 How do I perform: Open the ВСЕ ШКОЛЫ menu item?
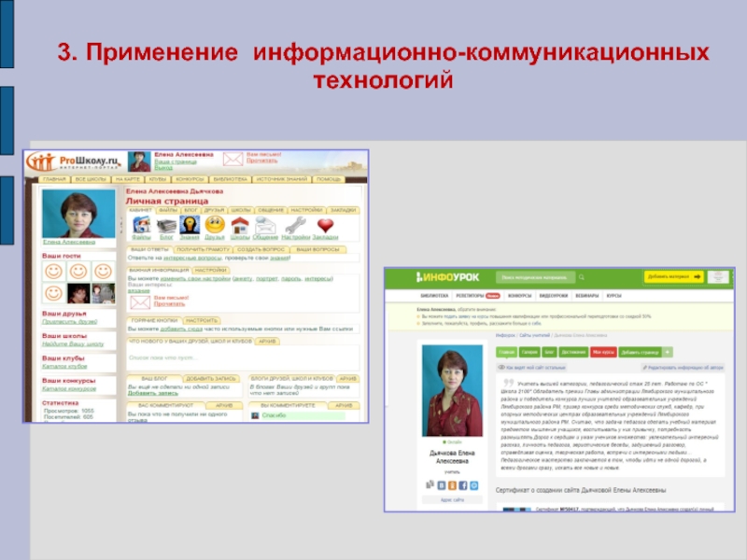coord(91,179)
